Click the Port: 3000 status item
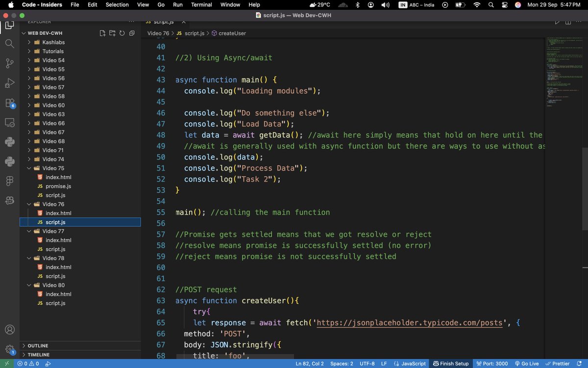The image size is (588, 368). pyautogui.click(x=491, y=364)
